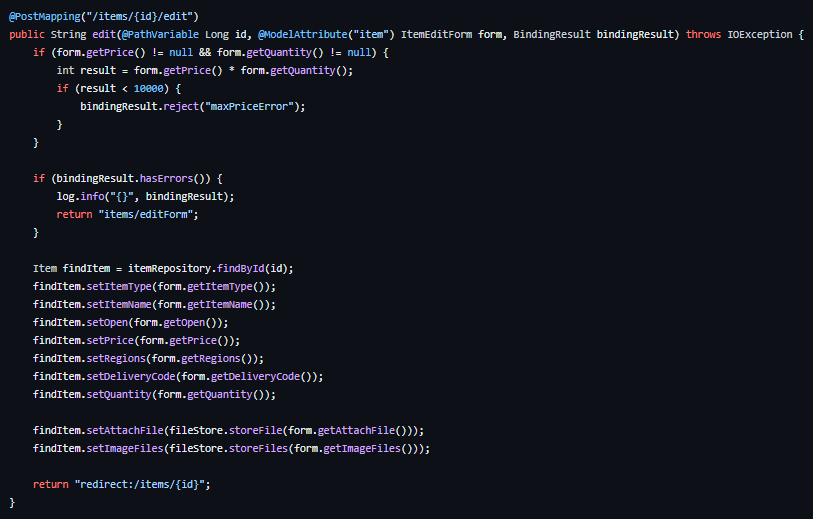Click the setRegions call line

click(148, 359)
